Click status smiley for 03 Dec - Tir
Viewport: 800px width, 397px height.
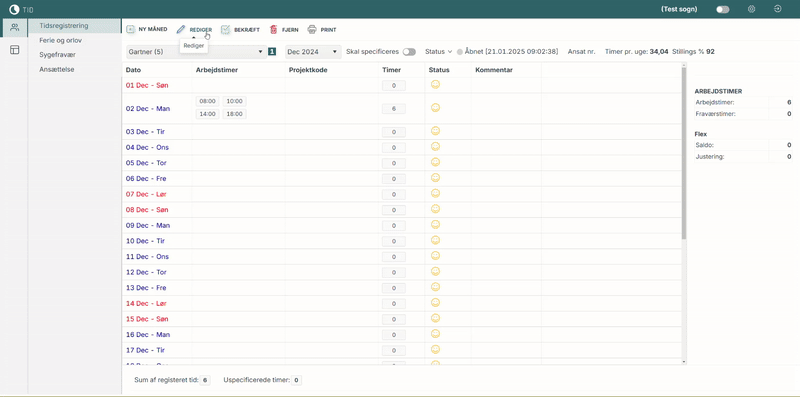point(435,131)
